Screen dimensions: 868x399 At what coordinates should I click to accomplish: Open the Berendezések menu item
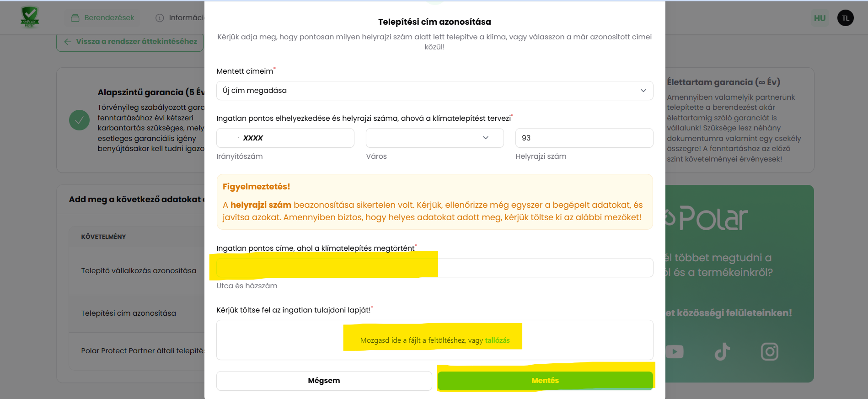[103, 18]
